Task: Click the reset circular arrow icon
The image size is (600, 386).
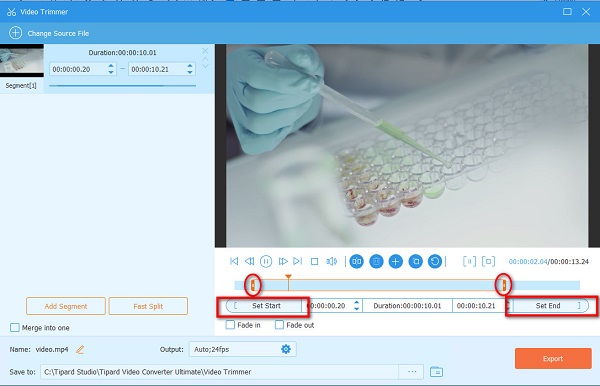Action: pyautogui.click(x=435, y=262)
